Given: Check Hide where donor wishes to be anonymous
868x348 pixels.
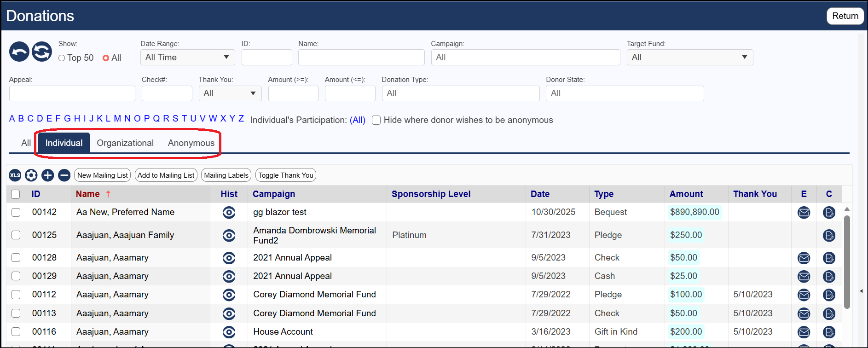Looking at the screenshot, I should (x=376, y=120).
